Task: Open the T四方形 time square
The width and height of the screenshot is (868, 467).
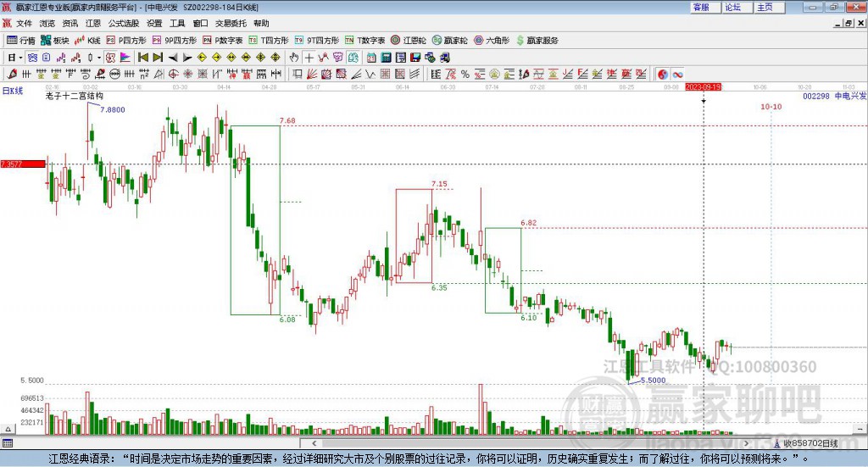Action: [x=269, y=41]
